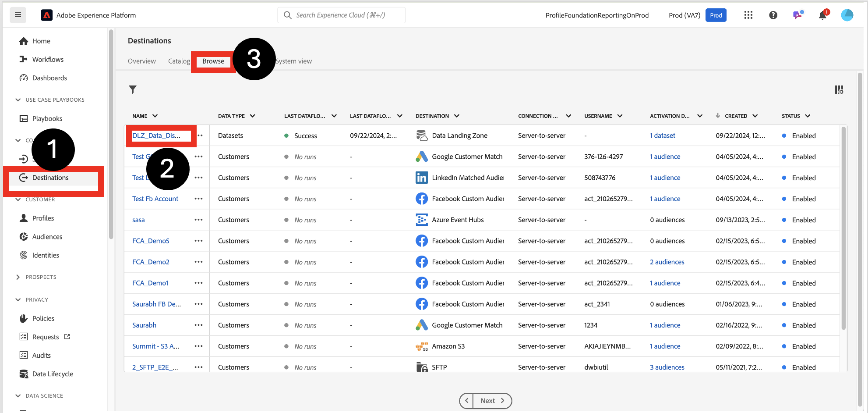Toggle the hamburger navigation menu
This screenshot has width=868, height=413.
coord(18,15)
